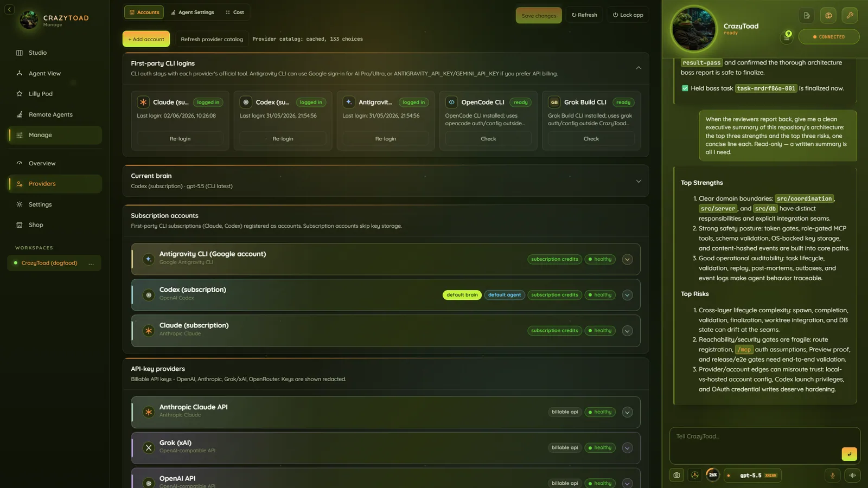Open workspace options ellipsis for CrazyToad (dogfood)

coord(91,264)
